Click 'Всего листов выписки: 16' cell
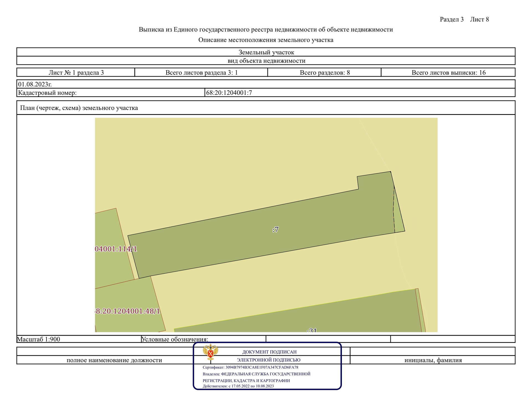The height and width of the screenshot is (411, 532). (x=448, y=73)
